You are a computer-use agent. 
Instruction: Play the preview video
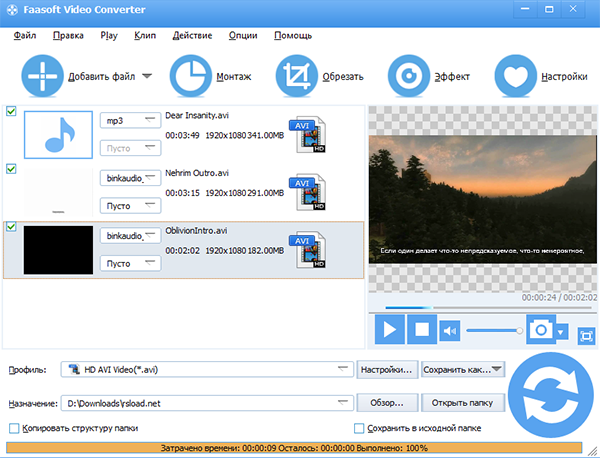pos(390,329)
